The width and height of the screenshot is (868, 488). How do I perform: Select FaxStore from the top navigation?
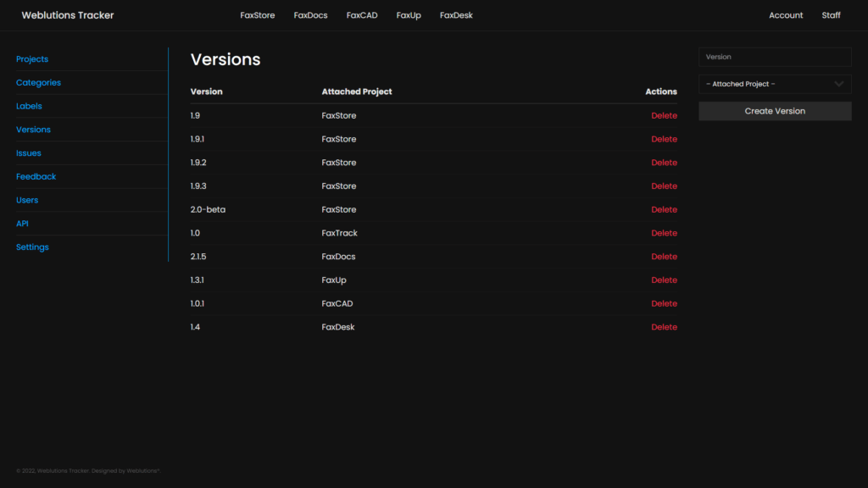tap(258, 14)
